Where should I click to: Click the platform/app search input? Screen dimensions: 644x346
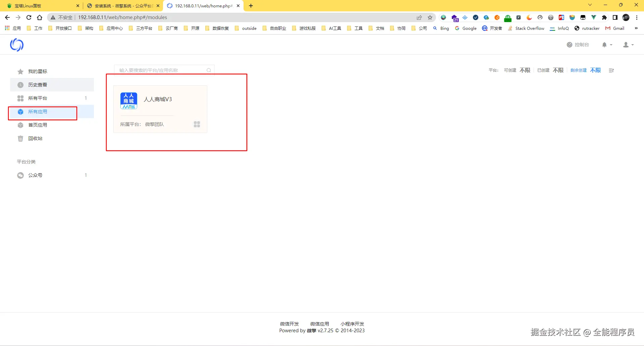164,70
